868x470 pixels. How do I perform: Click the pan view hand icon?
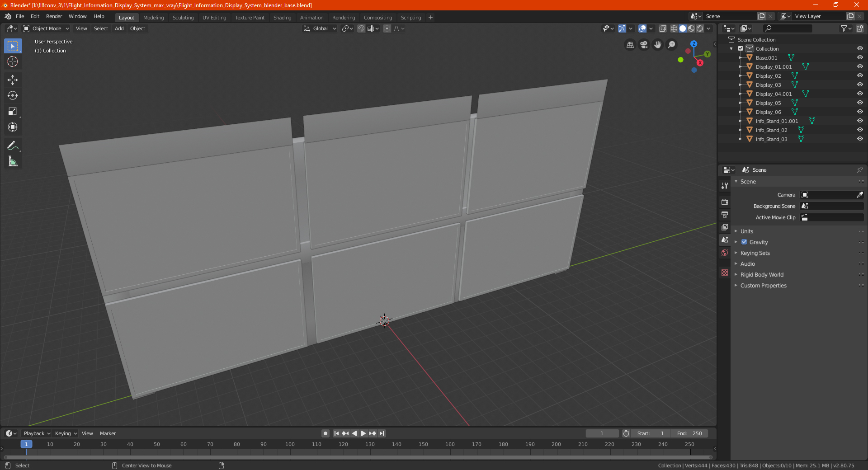[x=658, y=45]
